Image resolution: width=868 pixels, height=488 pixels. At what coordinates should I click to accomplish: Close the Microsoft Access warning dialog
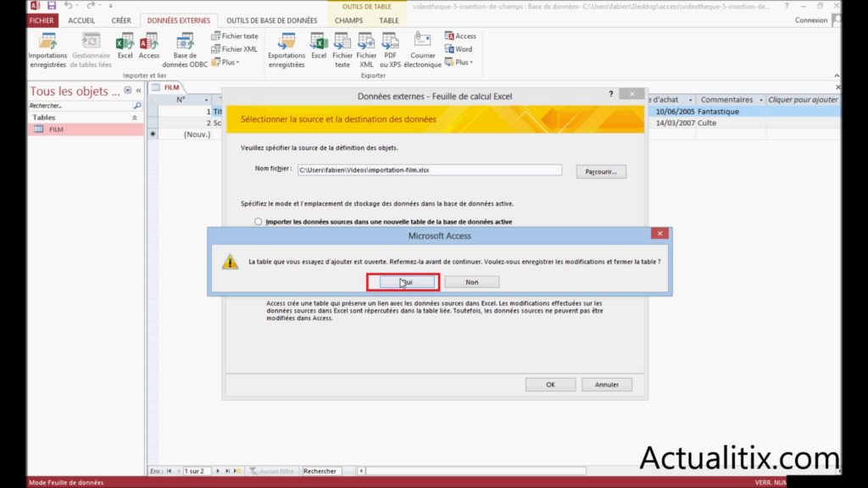[x=659, y=234]
